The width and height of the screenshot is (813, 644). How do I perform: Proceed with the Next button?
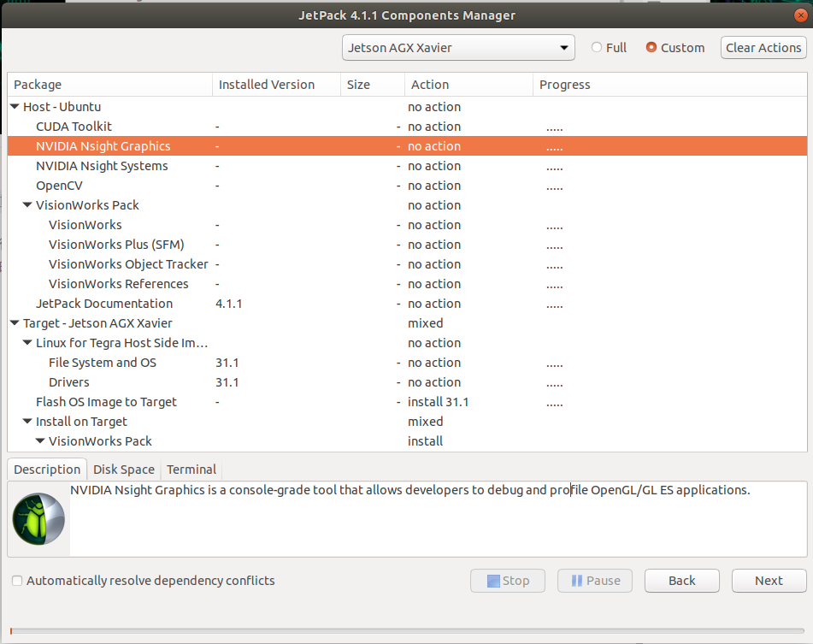click(769, 581)
